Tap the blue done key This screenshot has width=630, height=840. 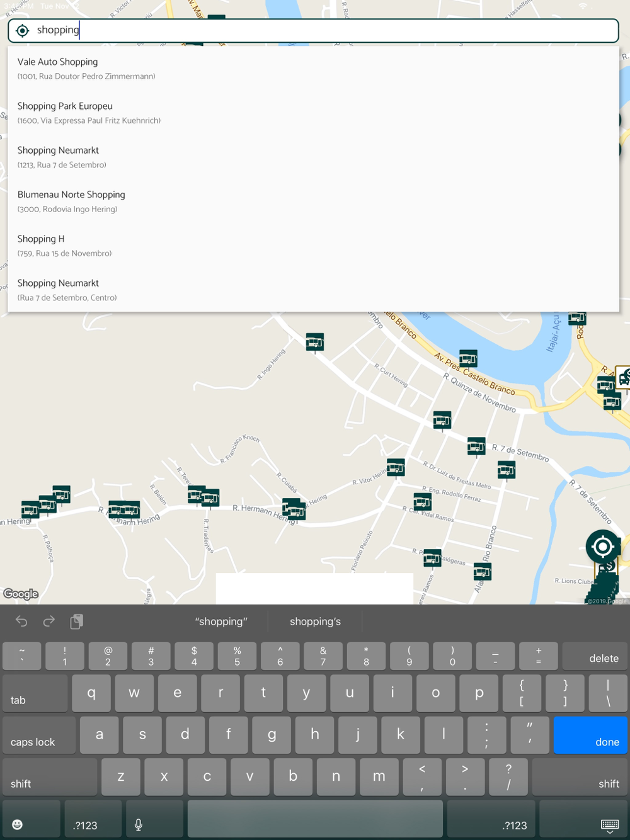click(590, 735)
